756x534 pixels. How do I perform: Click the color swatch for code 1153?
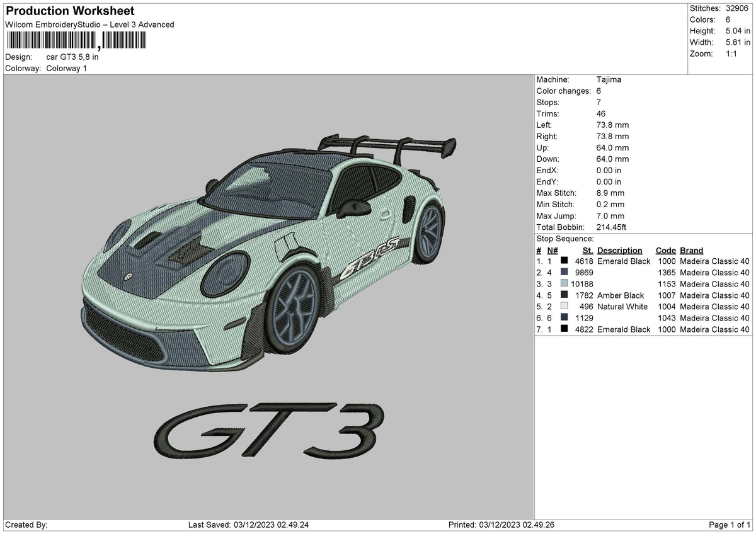coord(564,284)
